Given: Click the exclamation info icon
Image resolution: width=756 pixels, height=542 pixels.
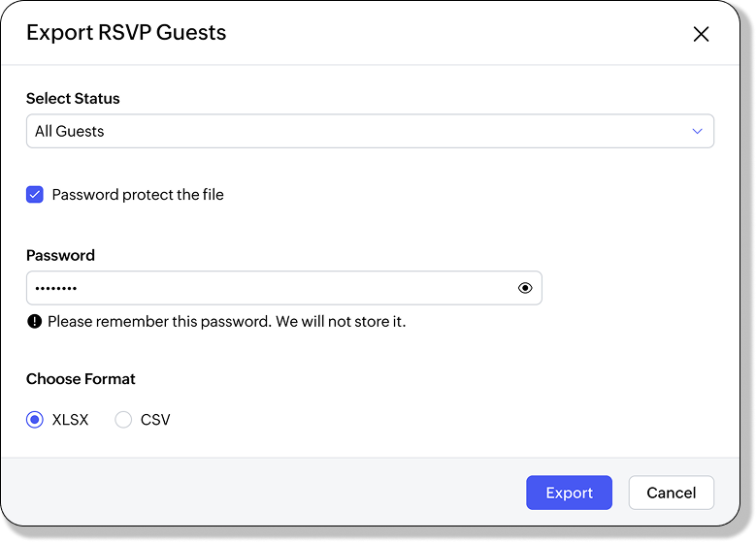Looking at the screenshot, I should point(35,321).
